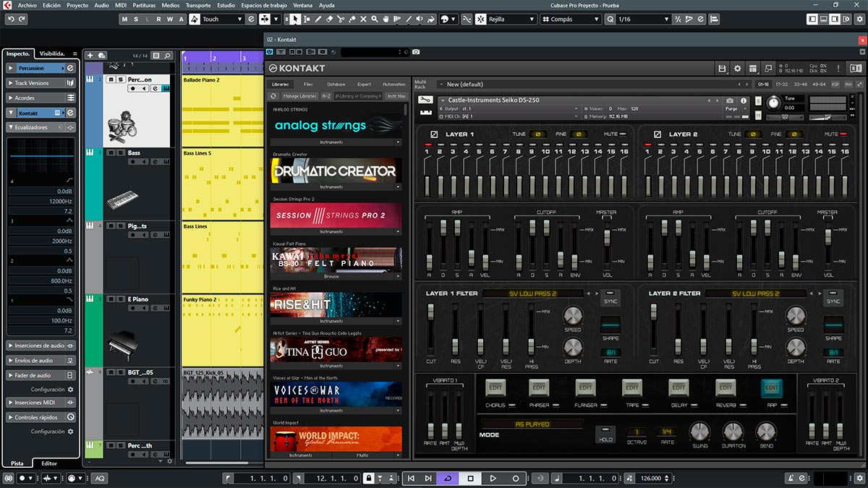Switch to the Editor tab at bottom
The height and width of the screenshot is (488, 868).
[49, 463]
